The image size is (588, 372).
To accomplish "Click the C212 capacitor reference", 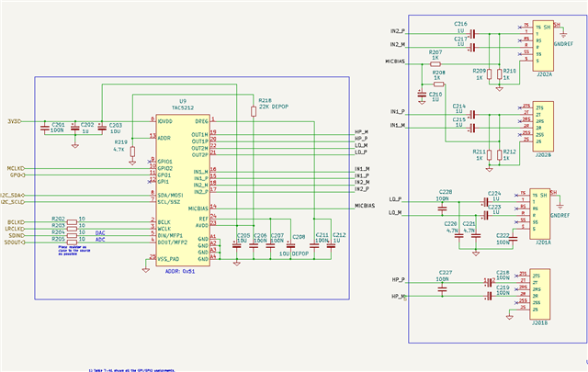I will [x=339, y=235].
